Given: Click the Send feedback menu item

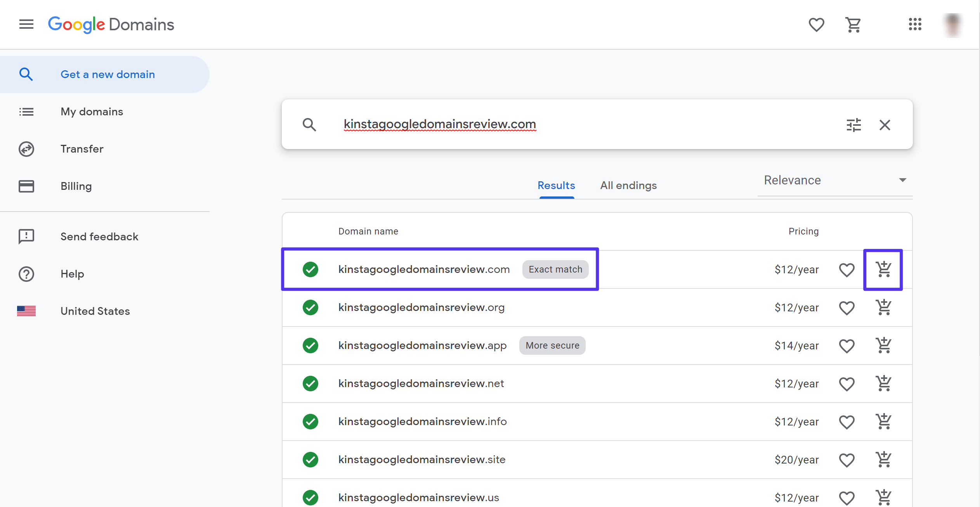Looking at the screenshot, I should click(x=99, y=236).
